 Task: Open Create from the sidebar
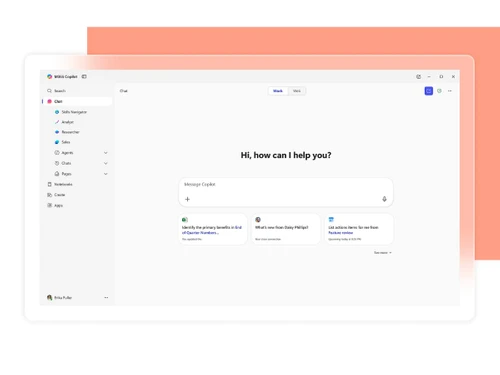(x=56, y=195)
